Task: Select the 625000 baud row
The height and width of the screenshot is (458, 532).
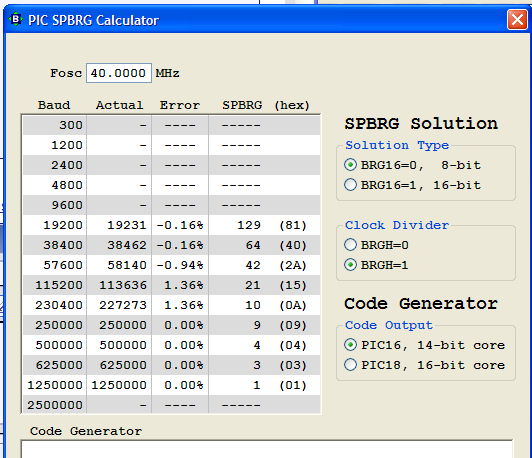Action: [171, 365]
